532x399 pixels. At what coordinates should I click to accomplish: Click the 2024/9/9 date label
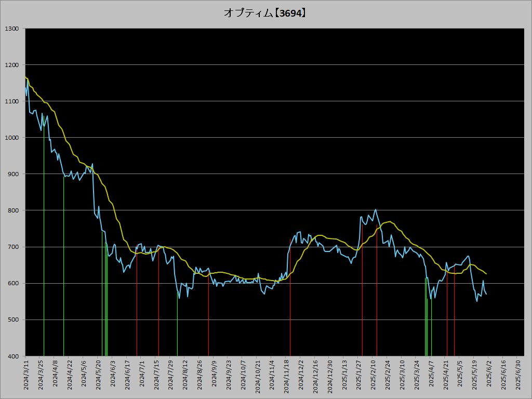(215, 373)
